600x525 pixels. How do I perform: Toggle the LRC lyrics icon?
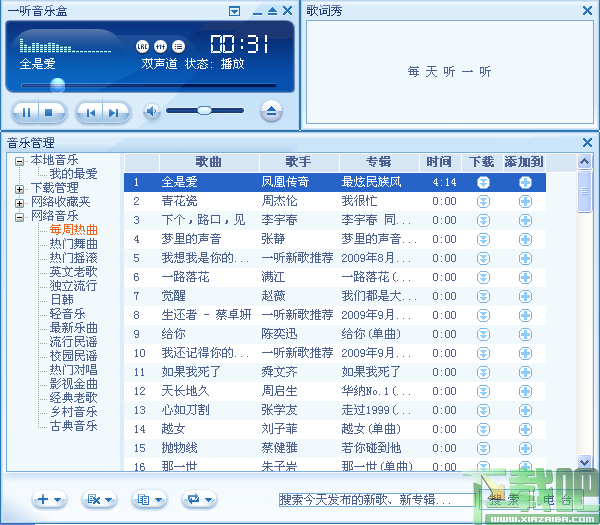click(x=142, y=47)
